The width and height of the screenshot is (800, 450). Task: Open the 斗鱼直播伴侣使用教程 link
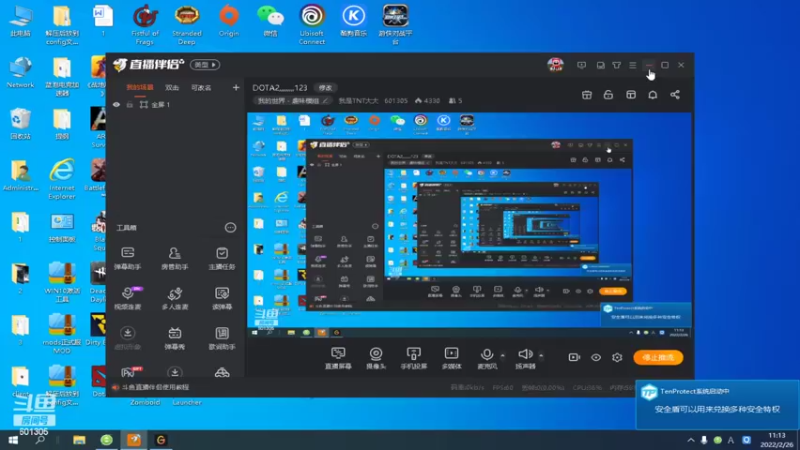(155, 387)
